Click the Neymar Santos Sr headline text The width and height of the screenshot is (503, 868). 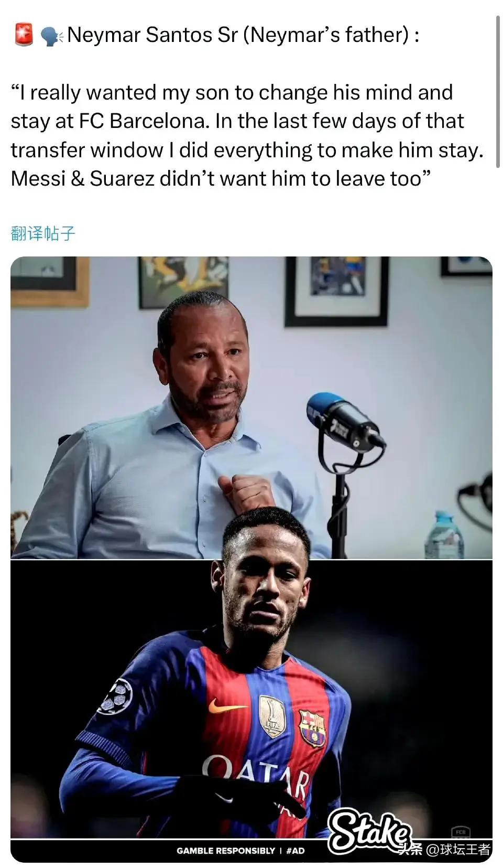point(243,35)
